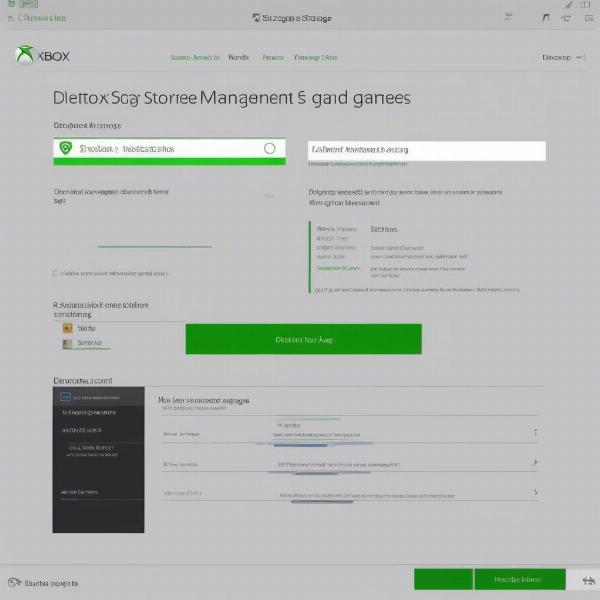Viewport: 600px width, 600px height.
Task: Click the thin green line slider on the left
Action: coord(155,247)
